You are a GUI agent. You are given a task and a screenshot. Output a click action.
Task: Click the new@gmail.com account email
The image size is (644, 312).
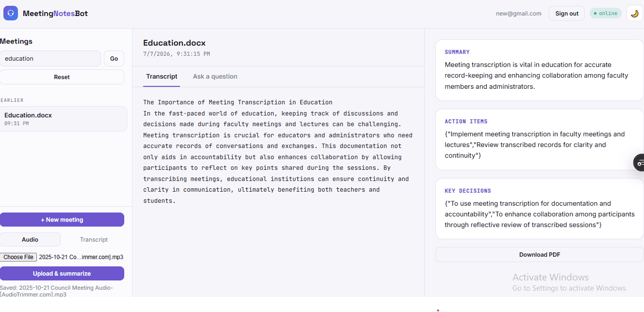point(518,14)
